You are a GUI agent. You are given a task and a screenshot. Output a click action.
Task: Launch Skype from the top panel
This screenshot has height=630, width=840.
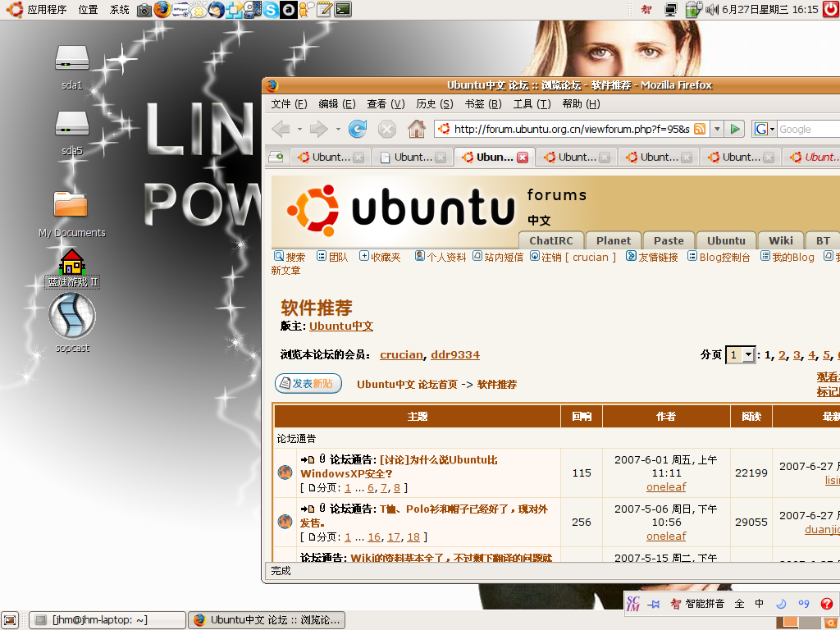point(271,10)
